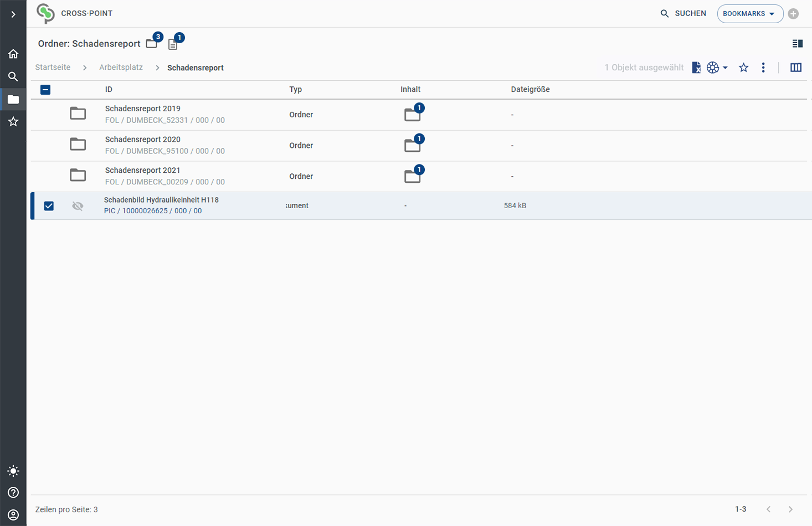Viewport: 812px width, 526px height.
Task: Expand the left sidebar with chevron
Action: [x=13, y=14]
